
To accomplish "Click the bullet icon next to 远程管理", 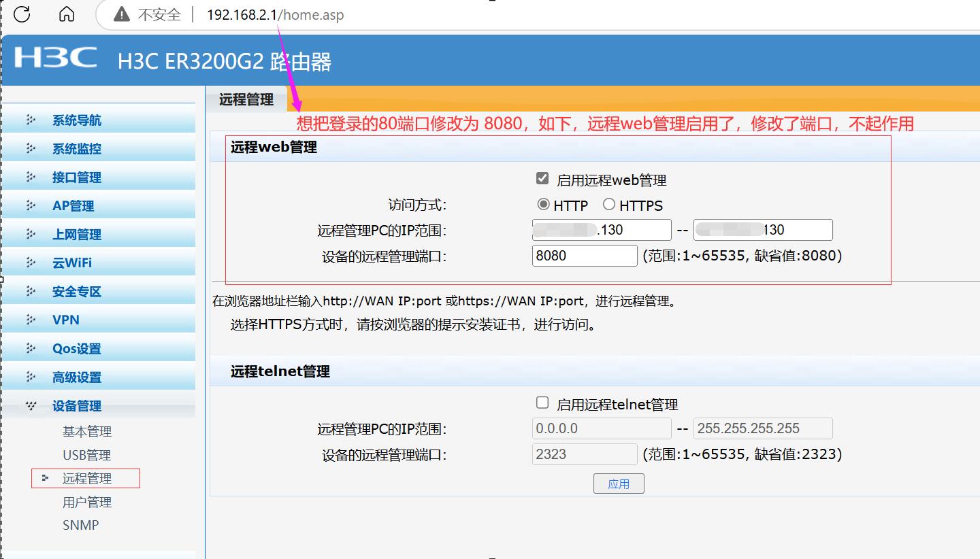I will (x=45, y=478).
